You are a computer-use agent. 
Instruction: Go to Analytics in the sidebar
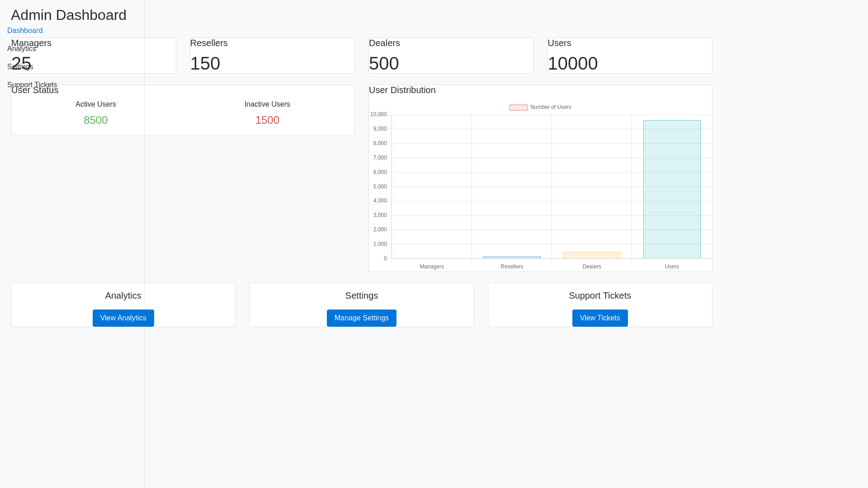click(21, 49)
